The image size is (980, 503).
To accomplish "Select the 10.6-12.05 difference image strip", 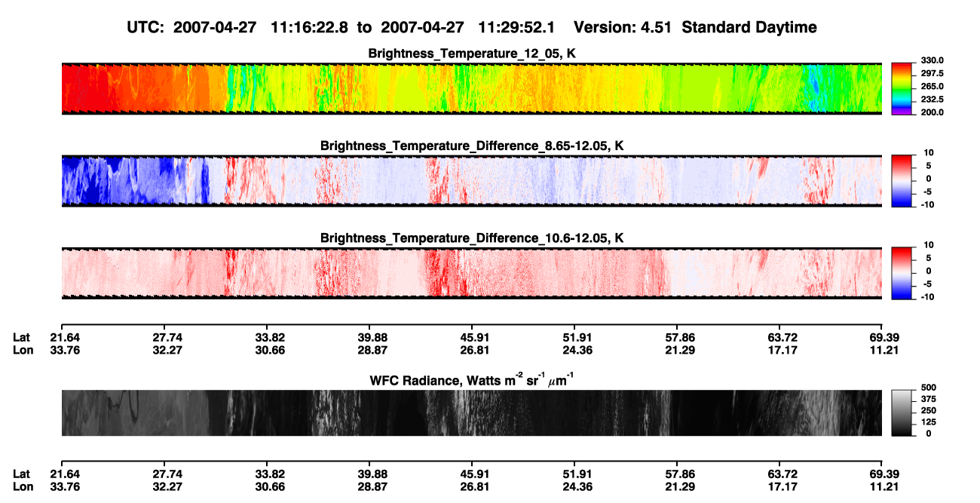I will pyautogui.click(x=472, y=273).
